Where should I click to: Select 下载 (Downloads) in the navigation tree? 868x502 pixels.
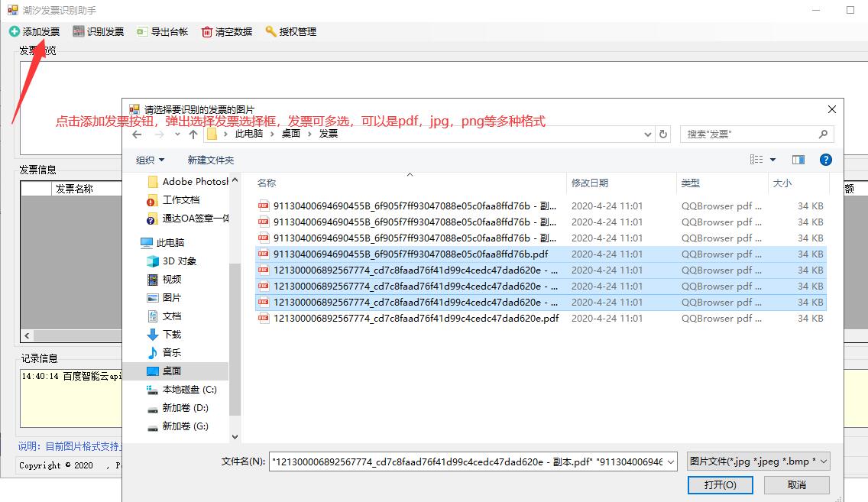point(172,335)
